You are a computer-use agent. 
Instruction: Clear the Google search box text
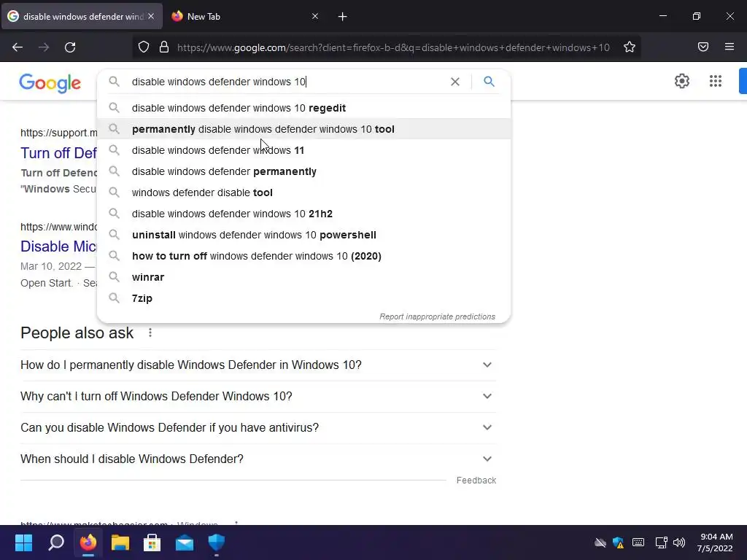pos(455,82)
